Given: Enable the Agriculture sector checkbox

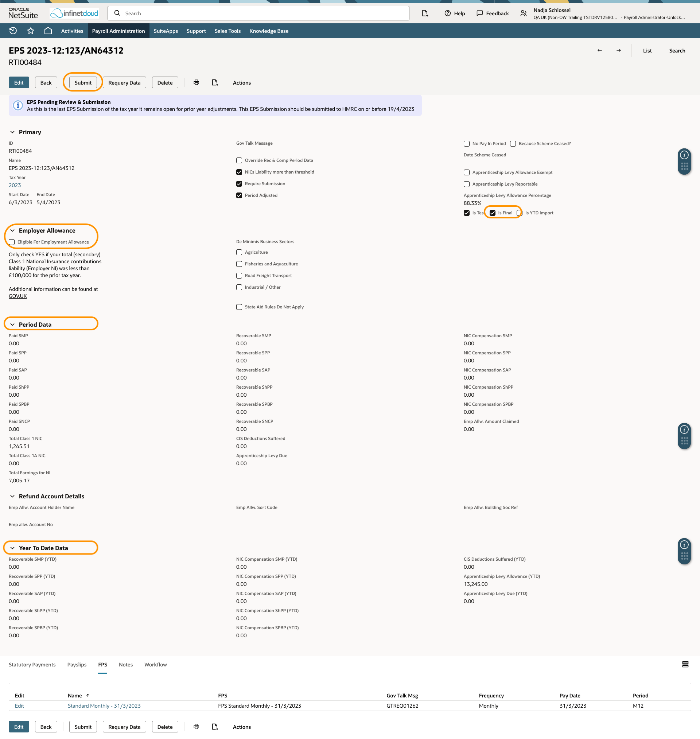Looking at the screenshot, I should pyautogui.click(x=239, y=253).
